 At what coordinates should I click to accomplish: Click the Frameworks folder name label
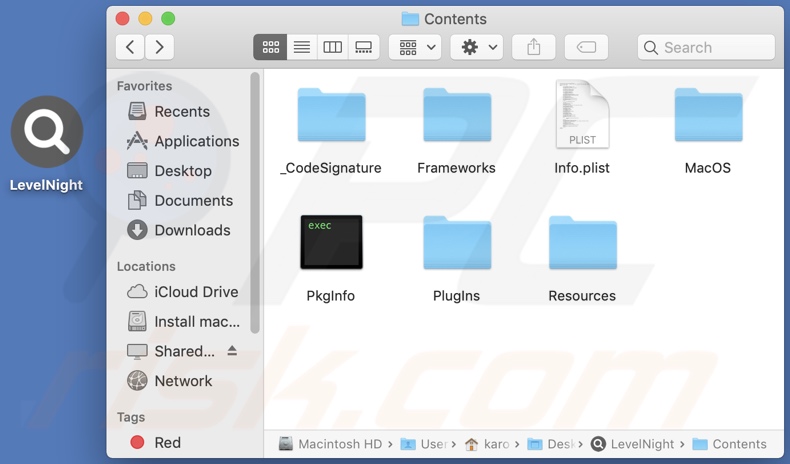click(456, 168)
